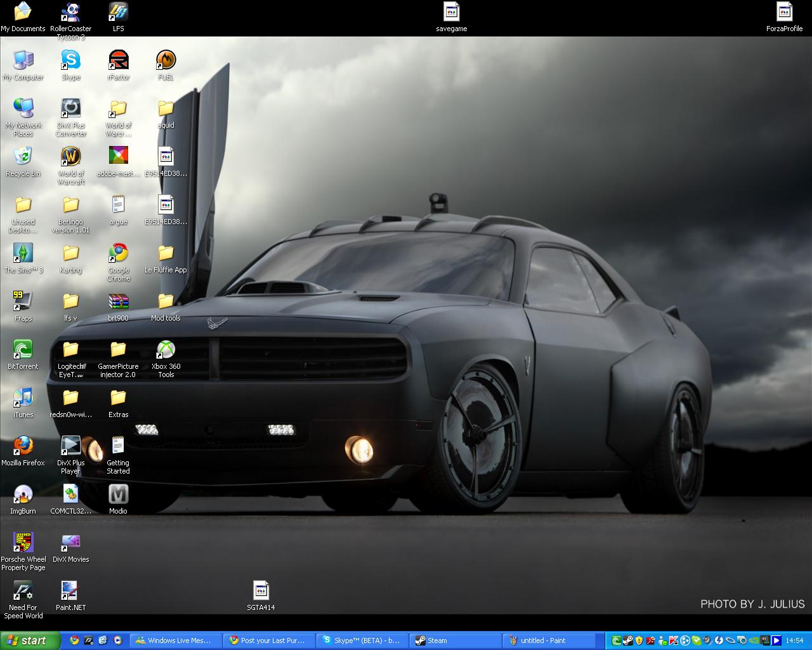Select the Recycle Bin icon
The width and height of the screenshot is (812, 650).
[23, 162]
